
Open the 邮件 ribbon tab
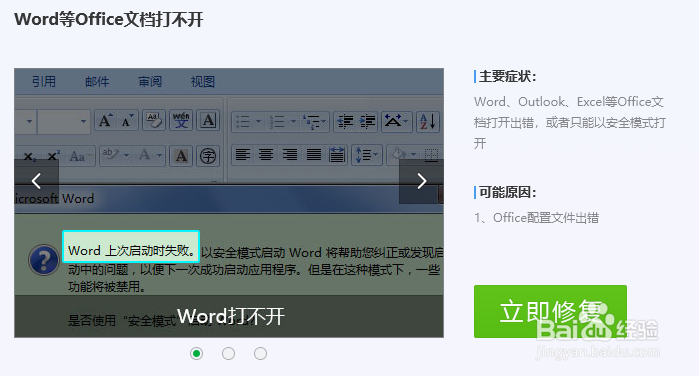coord(97,82)
